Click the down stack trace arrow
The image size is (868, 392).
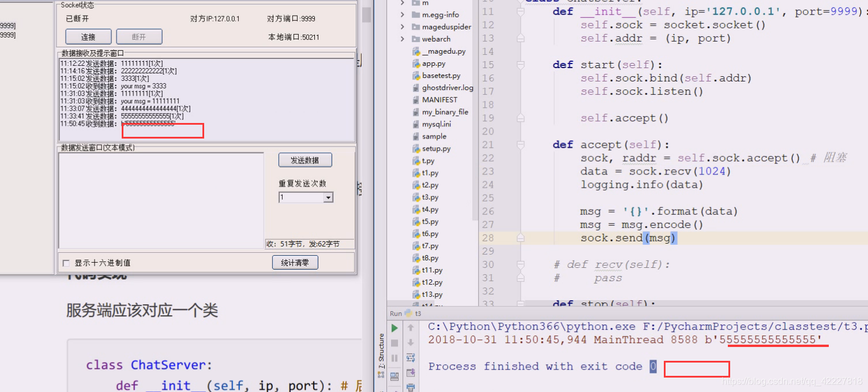coord(411,343)
